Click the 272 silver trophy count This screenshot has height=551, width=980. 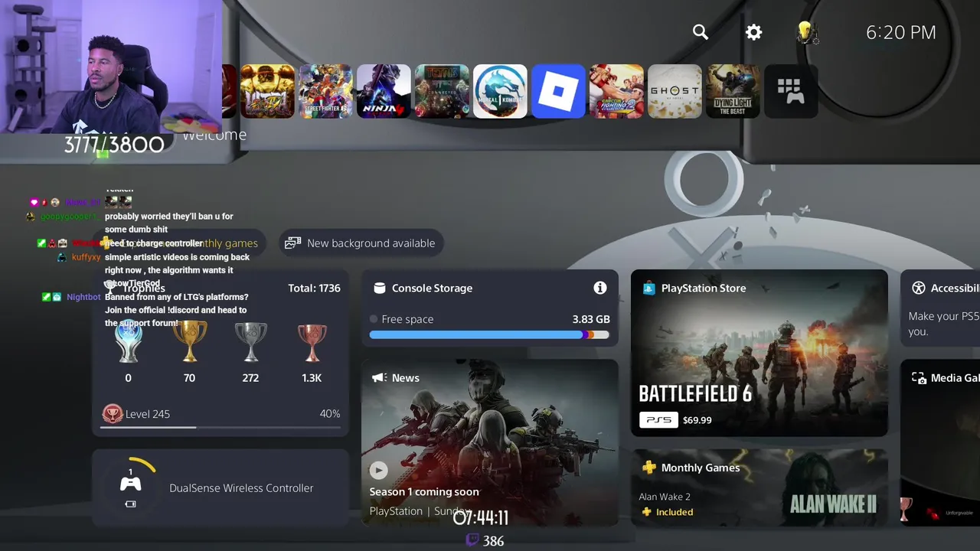[x=250, y=378]
